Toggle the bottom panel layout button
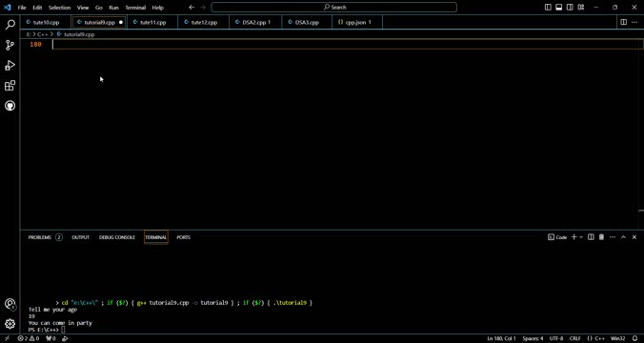Image resolution: width=644 pixels, height=343 pixels. (559, 7)
